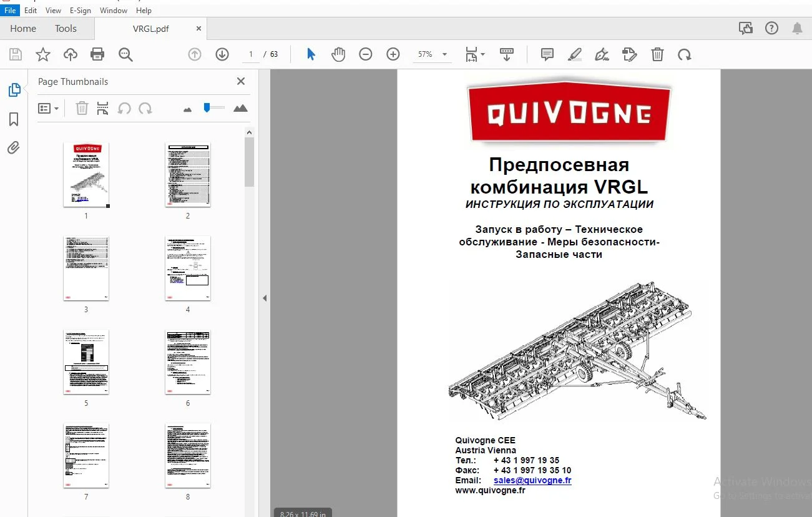The height and width of the screenshot is (517, 812).
Task: Open the Attachments paperclip icon
Action: [14, 148]
